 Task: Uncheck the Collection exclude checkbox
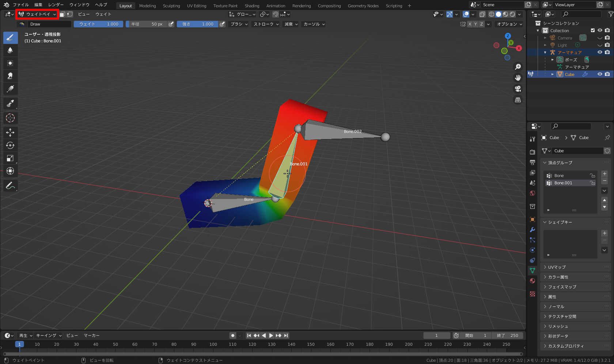tap(593, 31)
